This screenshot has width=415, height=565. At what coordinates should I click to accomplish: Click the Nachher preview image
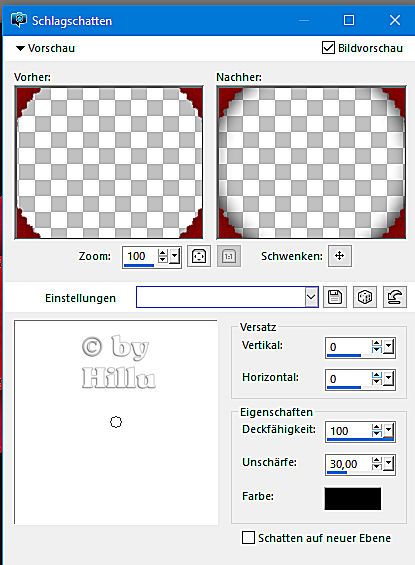(x=311, y=162)
